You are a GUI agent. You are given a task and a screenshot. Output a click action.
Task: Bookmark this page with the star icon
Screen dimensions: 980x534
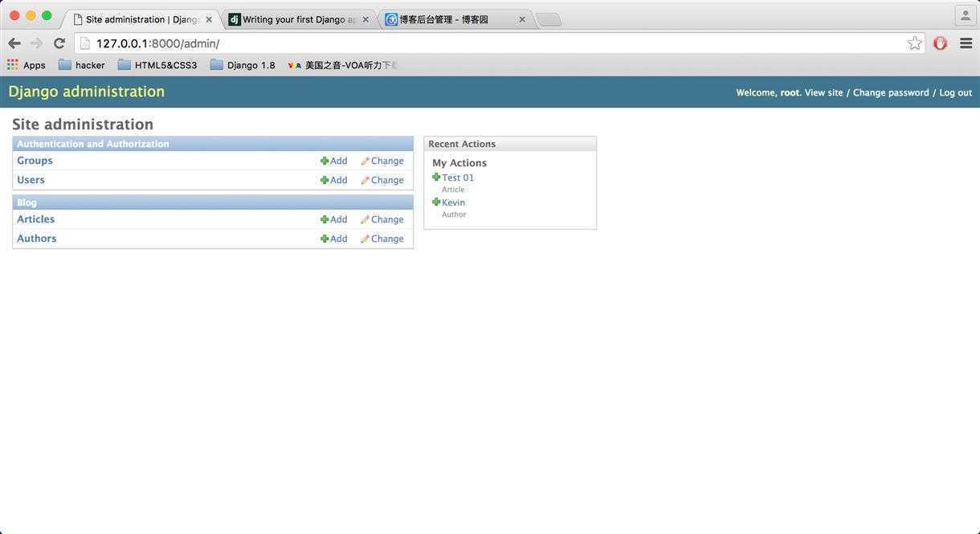click(914, 43)
